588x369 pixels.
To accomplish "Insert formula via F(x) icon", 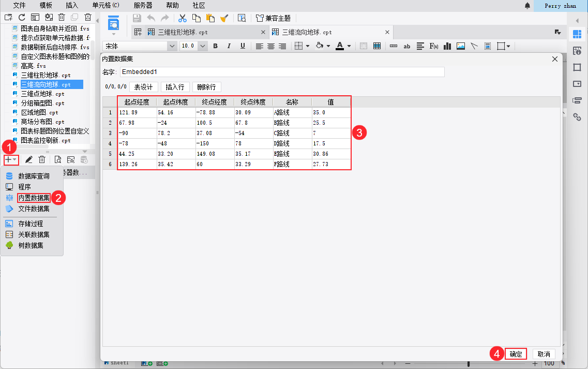I will click(434, 46).
